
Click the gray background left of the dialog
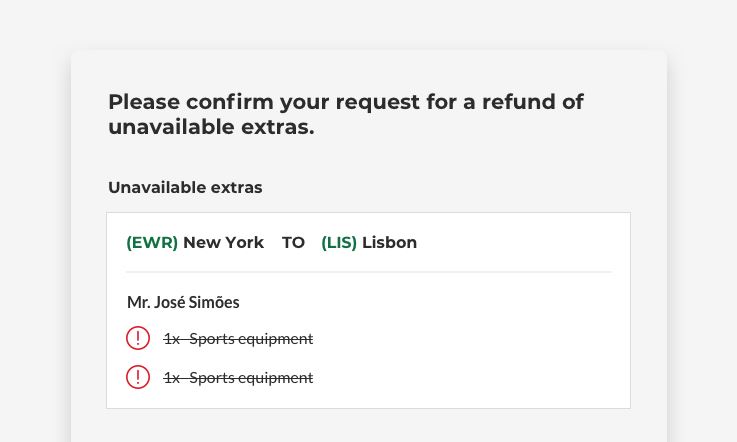click(35, 250)
